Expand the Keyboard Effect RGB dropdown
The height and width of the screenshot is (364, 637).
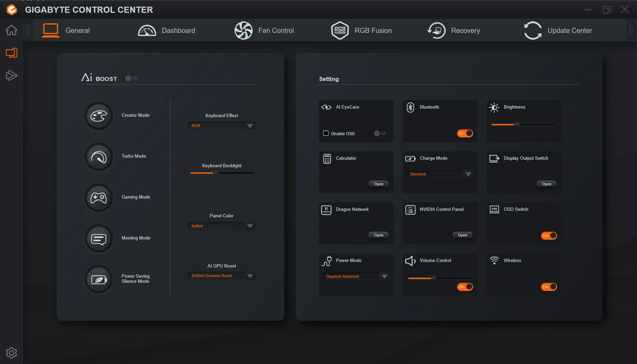[x=250, y=126]
